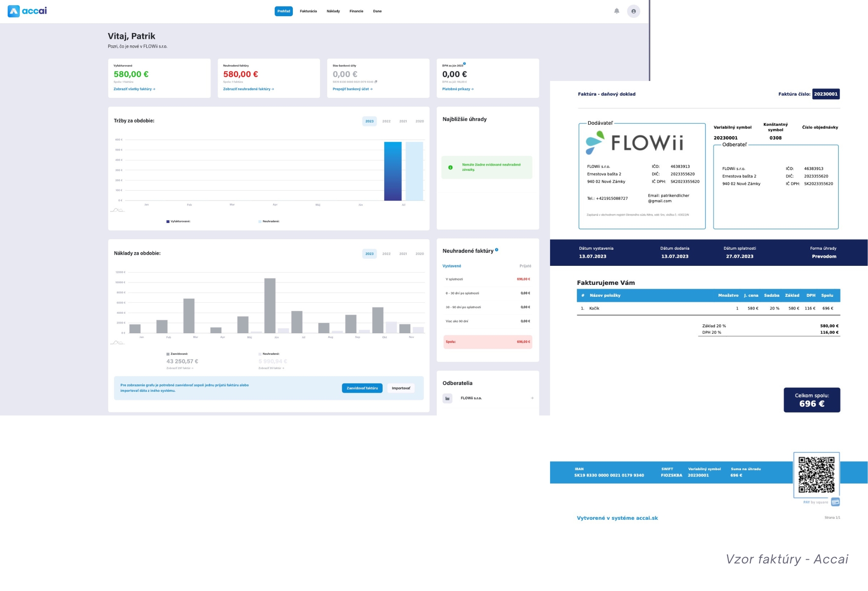Select year 2022 in the Tržby chart
The width and height of the screenshot is (868, 591).
pyautogui.click(x=387, y=121)
